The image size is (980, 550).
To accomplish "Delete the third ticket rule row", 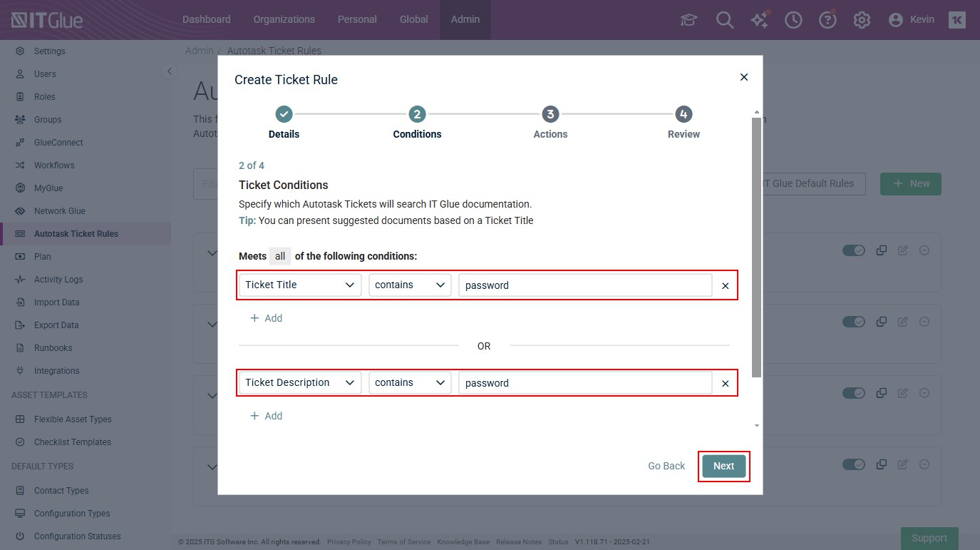I will [924, 393].
